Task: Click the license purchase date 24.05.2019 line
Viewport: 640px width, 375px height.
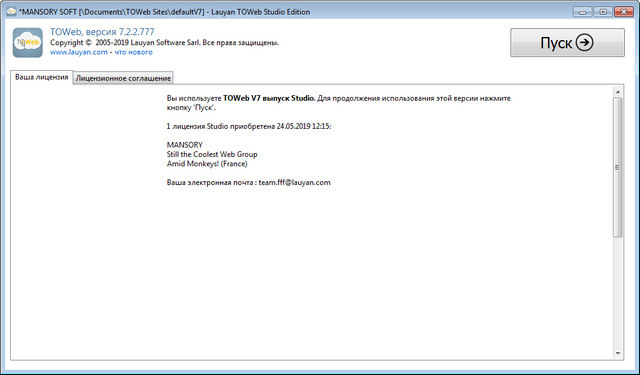Action: pyautogui.click(x=249, y=126)
